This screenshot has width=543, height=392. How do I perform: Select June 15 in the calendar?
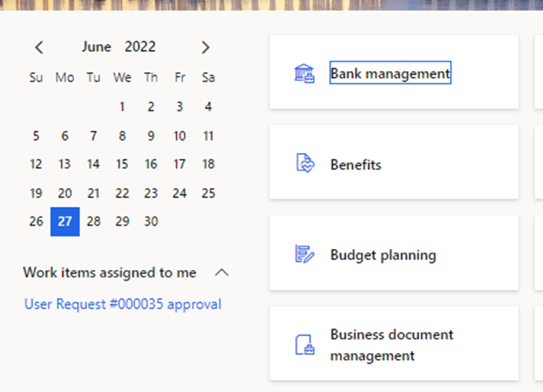[122, 164]
